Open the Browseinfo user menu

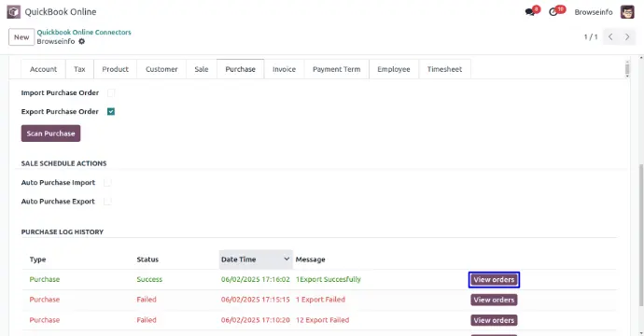(x=593, y=12)
